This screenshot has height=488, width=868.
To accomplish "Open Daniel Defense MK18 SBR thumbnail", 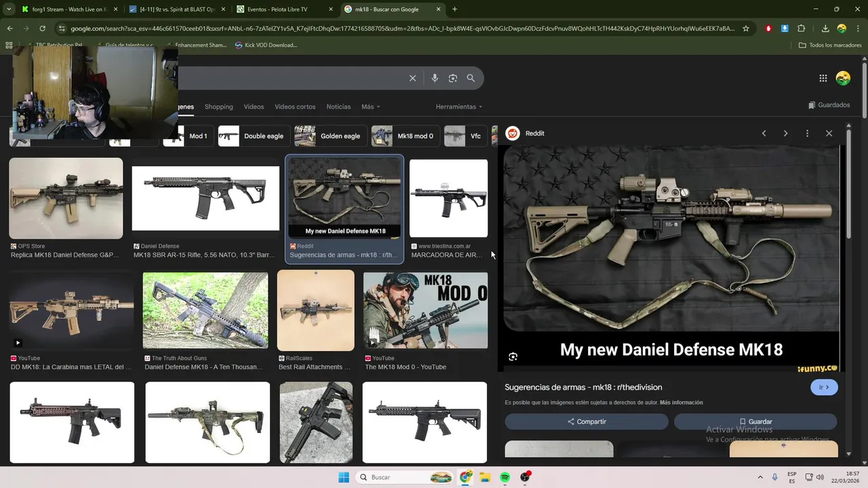I will pos(205,199).
